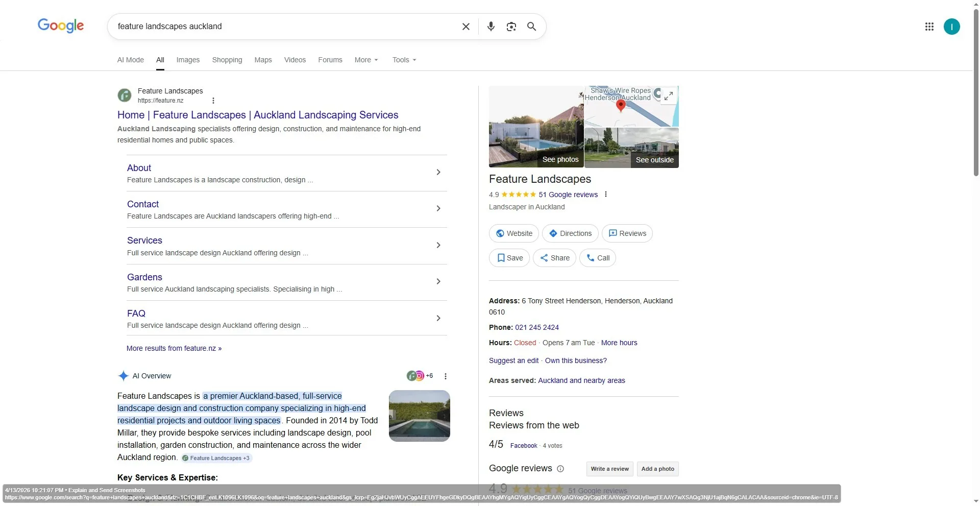The height and width of the screenshot is (506, 980).
Task: Open the FAQ sitelink
Action: click(136, 314)
